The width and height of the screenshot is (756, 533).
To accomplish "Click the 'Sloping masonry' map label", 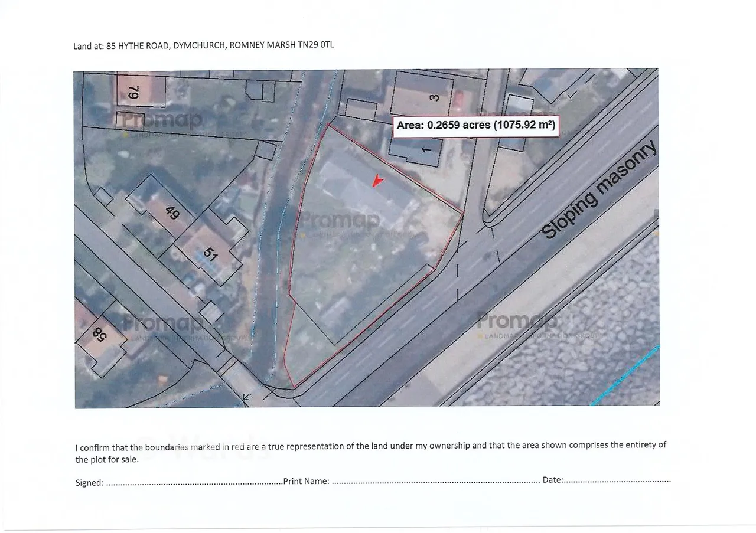I will [599, 189].
